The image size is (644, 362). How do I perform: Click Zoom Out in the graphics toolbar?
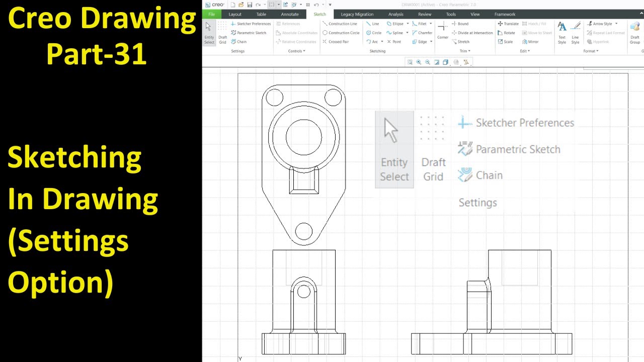(428, 62)
